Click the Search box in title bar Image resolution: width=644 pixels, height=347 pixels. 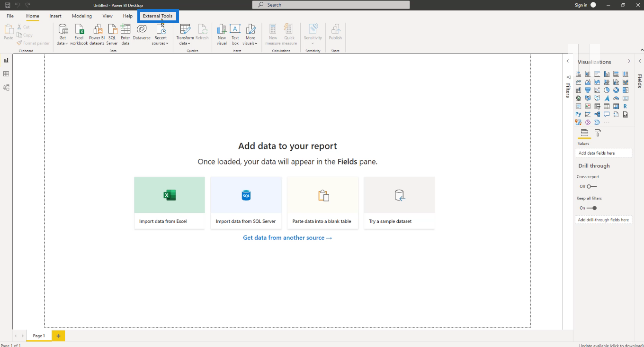331,5
